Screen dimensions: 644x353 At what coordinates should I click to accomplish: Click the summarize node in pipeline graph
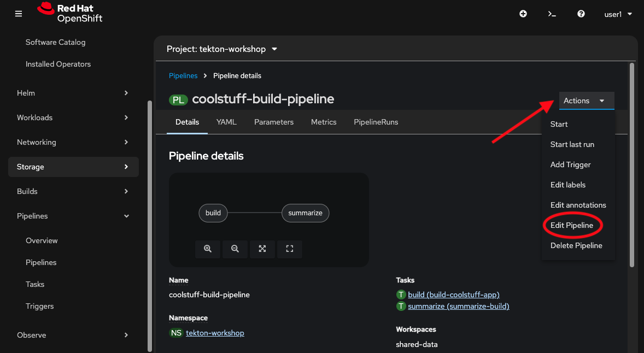click(305, 213)
